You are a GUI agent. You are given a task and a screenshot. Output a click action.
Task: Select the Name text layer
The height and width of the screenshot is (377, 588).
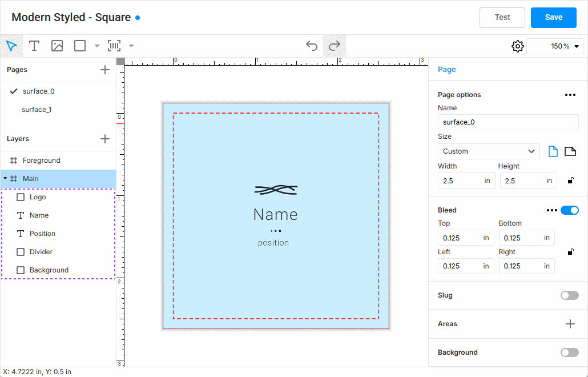(58, 215)
